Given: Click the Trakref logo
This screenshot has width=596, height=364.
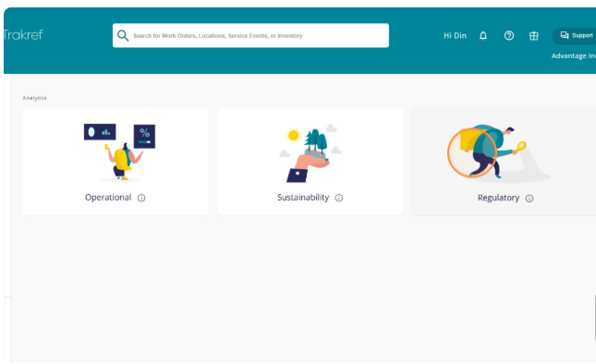Looking at the screenshot, I should [23, 35].
